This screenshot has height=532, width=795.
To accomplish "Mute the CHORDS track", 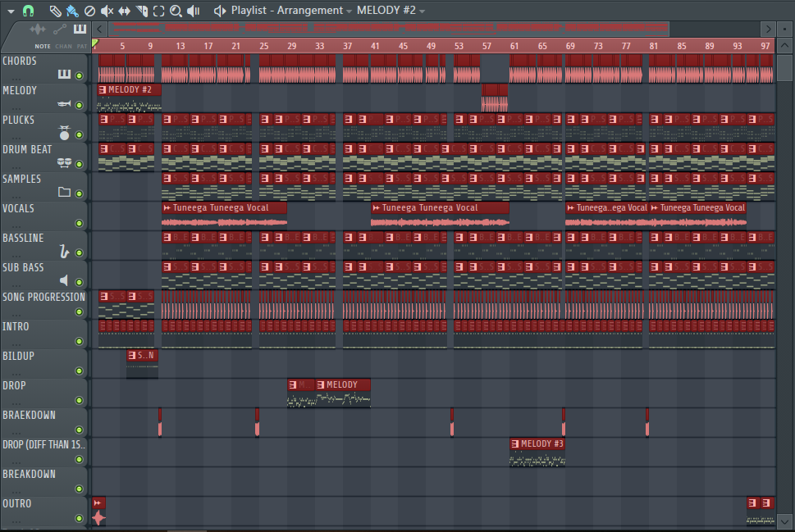I will (80, 75).
